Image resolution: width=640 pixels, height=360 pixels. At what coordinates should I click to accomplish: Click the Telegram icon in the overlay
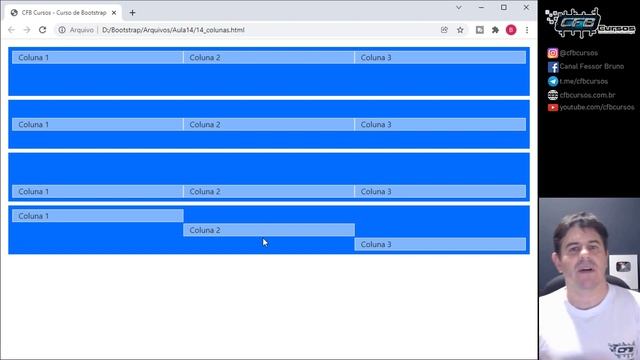pos(553,81)
